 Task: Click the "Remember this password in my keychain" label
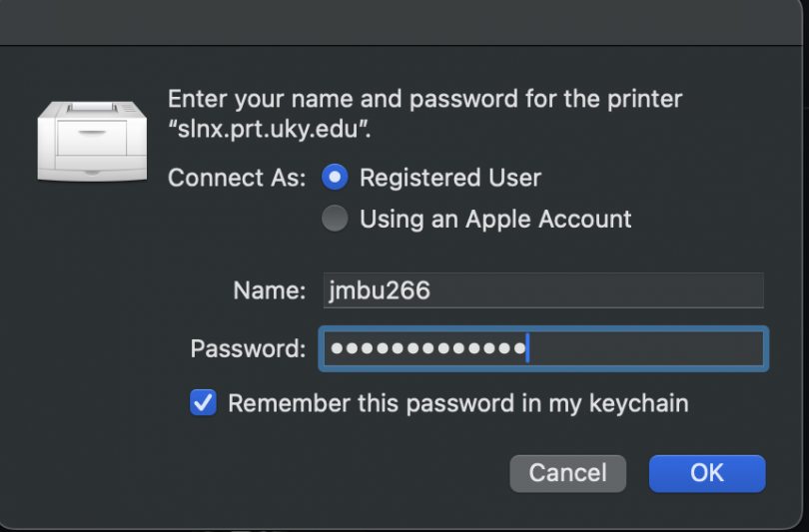point(458,403)
